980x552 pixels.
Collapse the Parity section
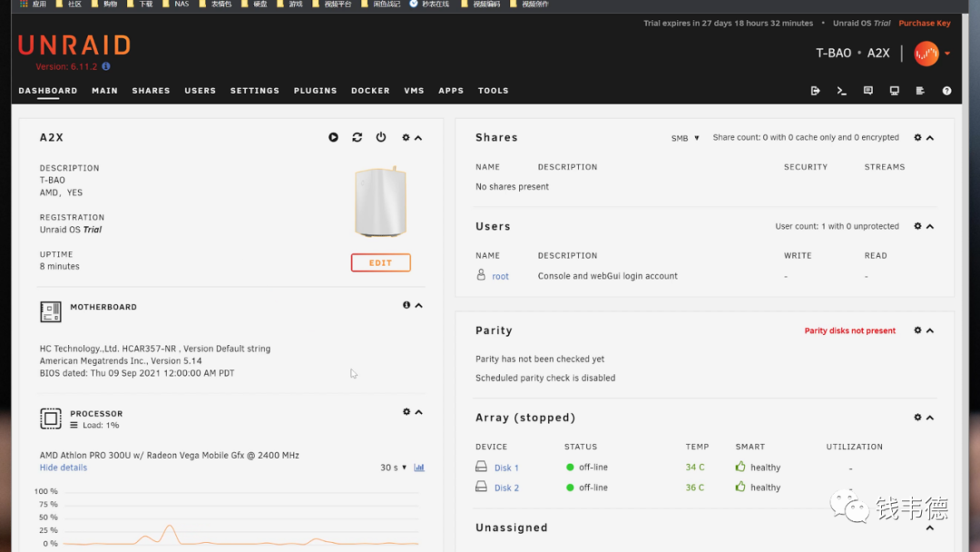930,330
